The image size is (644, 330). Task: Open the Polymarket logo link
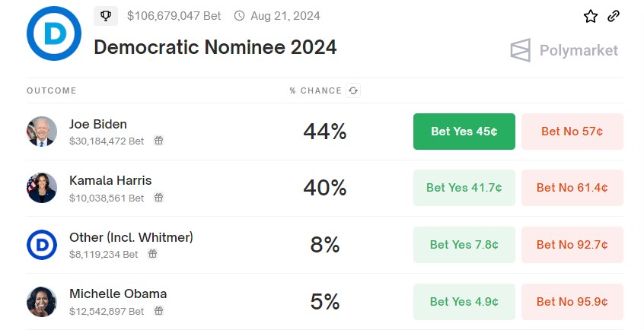(564, 51)
